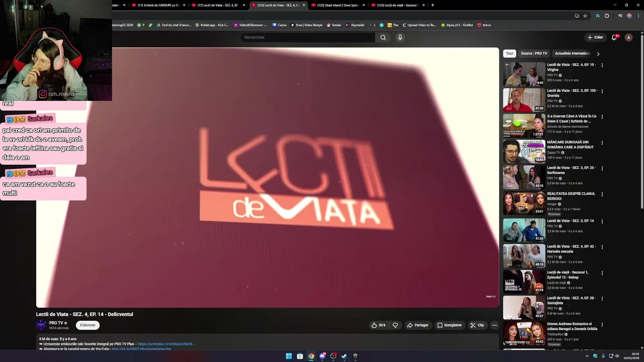Open options menu for EP. 25 - Barfitoarea
Screen dimensions: 644x362
[602, 168]
